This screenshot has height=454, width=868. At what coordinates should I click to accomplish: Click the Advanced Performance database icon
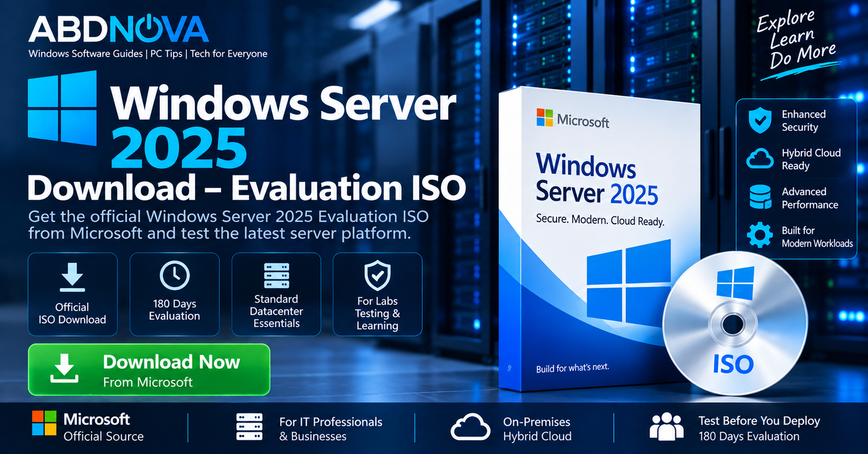tap(760, 197)
